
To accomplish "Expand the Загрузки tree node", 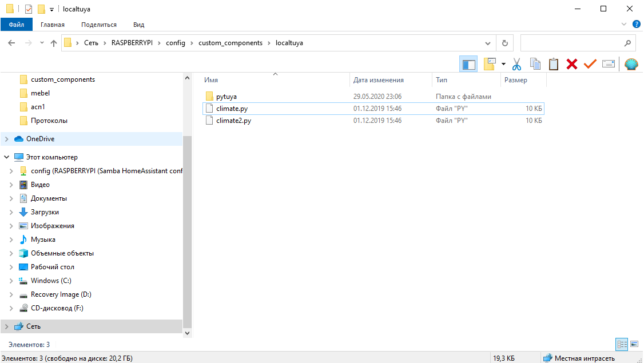I will (x=11, y=212).
